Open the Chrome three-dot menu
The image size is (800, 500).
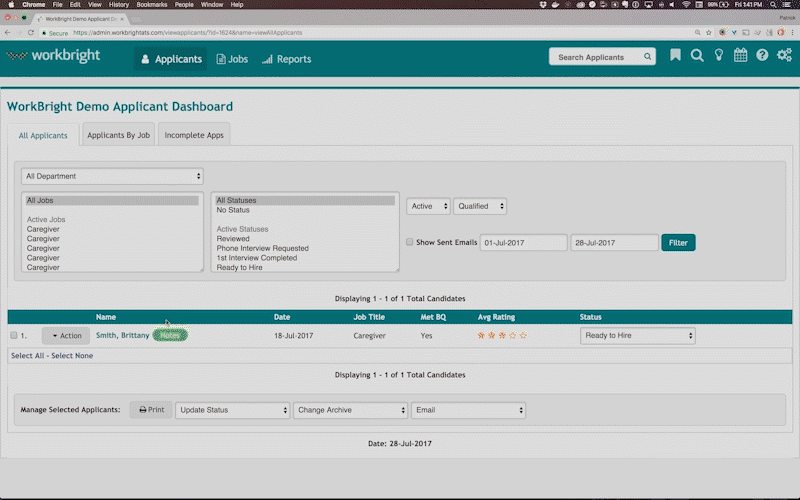point(792,33)
